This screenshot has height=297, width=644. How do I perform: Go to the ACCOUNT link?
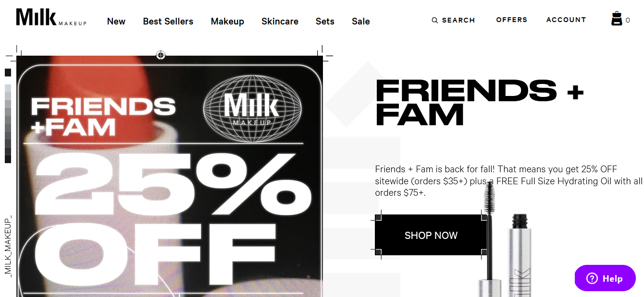[x=566, y=20]
